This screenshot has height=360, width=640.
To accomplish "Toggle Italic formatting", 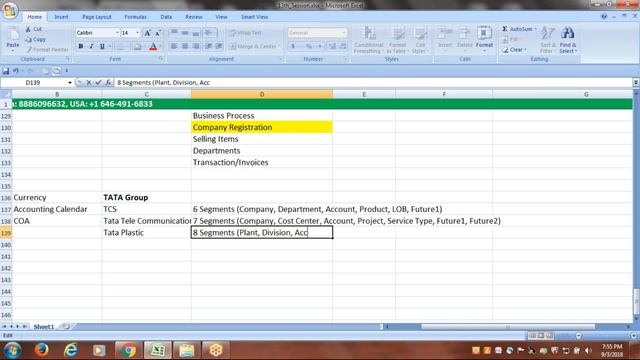I will (x=91, y=47).
